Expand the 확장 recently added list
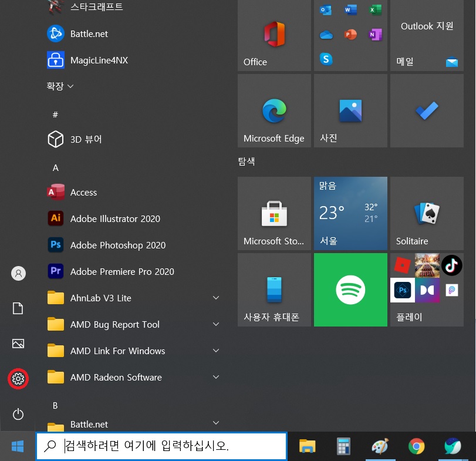Image resolution: width=476 pixels, height=461 pixels. (x=60, y=86)
